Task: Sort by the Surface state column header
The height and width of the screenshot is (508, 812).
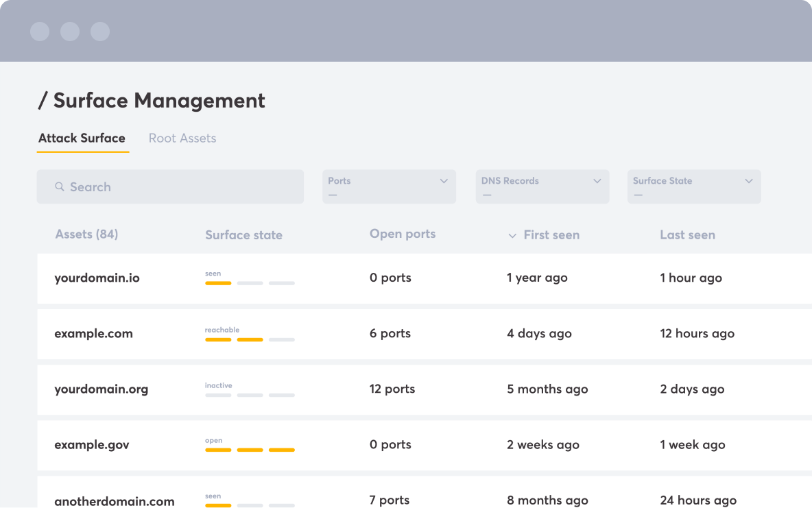Action: point(244,235)
